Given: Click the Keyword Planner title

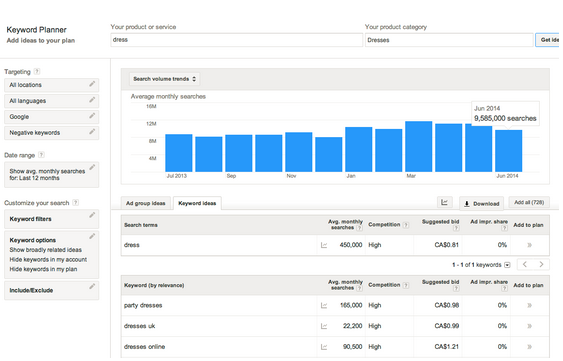Looking at the screenshot, I should 36,30.
